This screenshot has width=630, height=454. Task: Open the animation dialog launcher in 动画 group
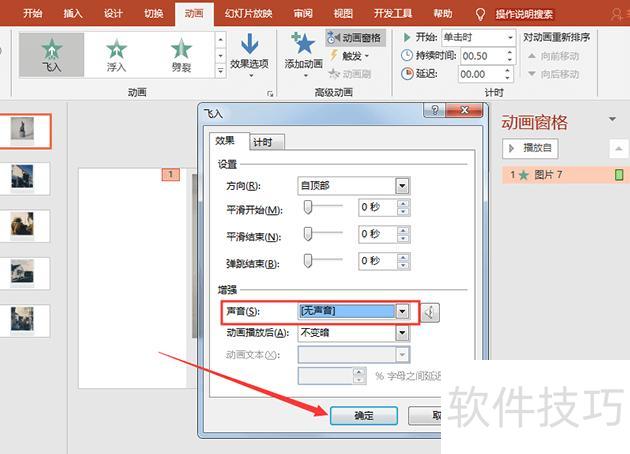270,94
